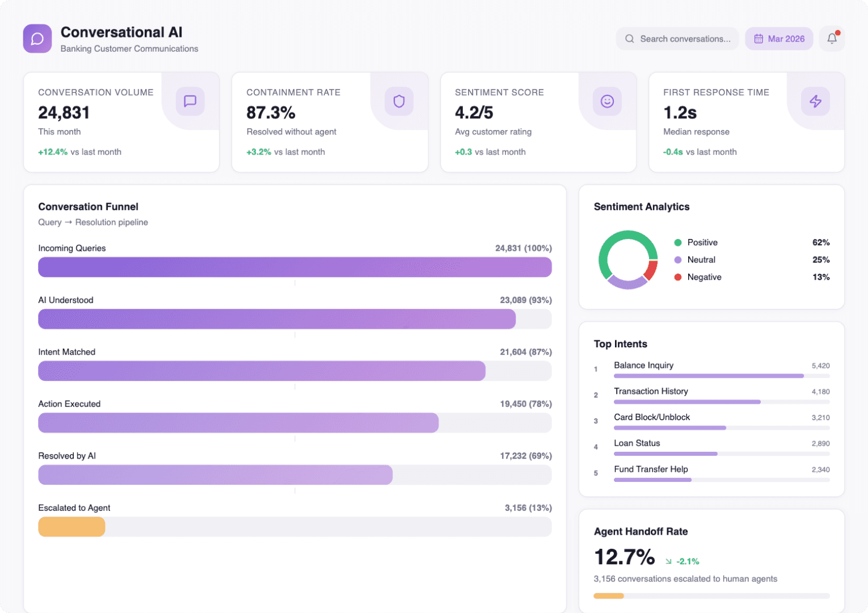
Task: Expand the Sentiment Analytics donut chart
Action: point(628,259)
